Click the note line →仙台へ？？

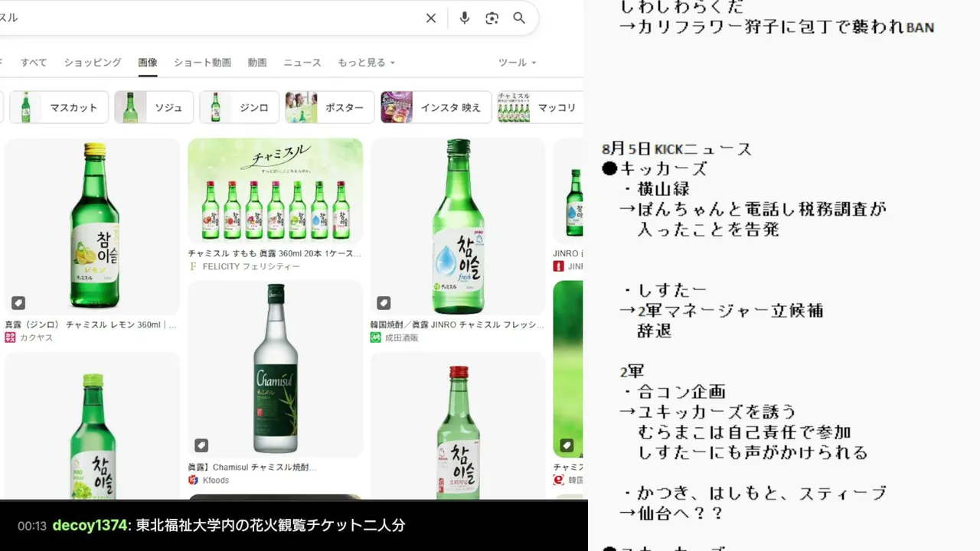click(x=671, y=513)
